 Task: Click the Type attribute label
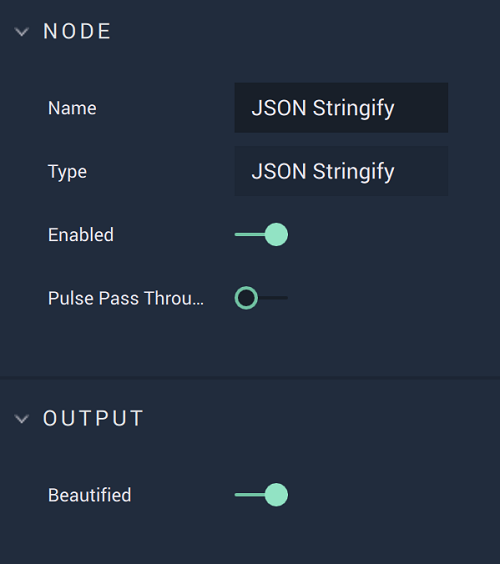click(x=68, y=172)
